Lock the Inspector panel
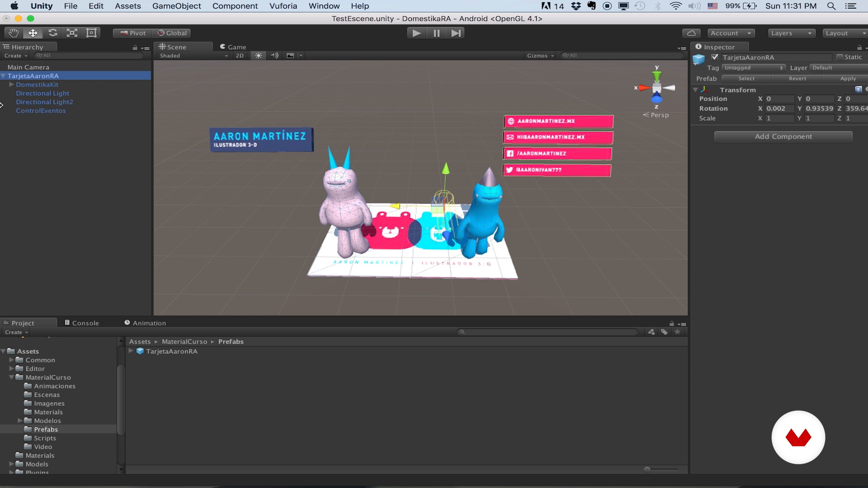The image size is (868, 488). coord(859,47)
